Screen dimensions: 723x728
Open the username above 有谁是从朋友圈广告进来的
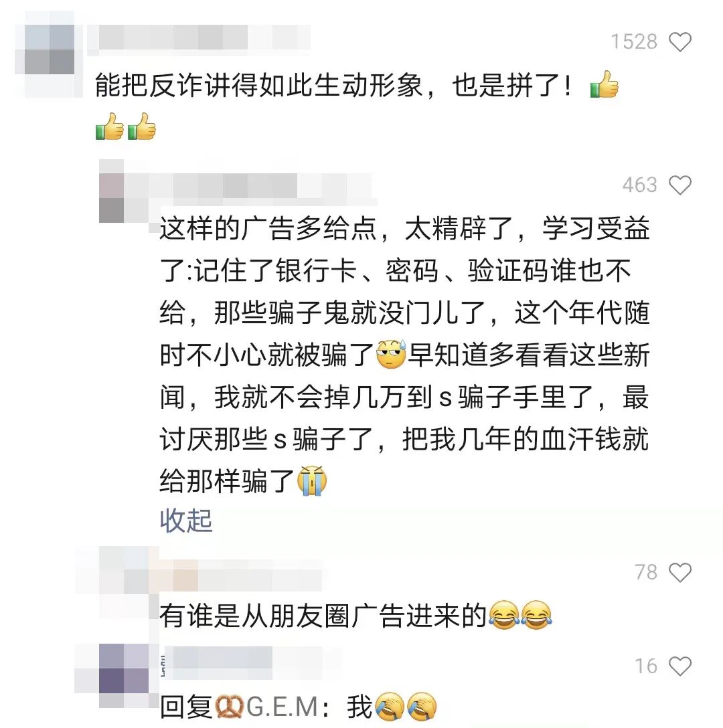click(242, 575)
